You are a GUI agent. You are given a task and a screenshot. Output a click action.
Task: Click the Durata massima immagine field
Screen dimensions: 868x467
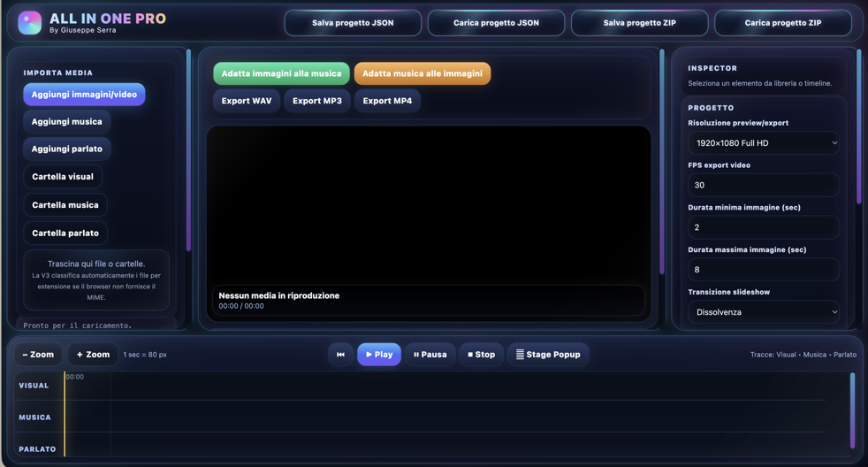[x=764, y=269]
